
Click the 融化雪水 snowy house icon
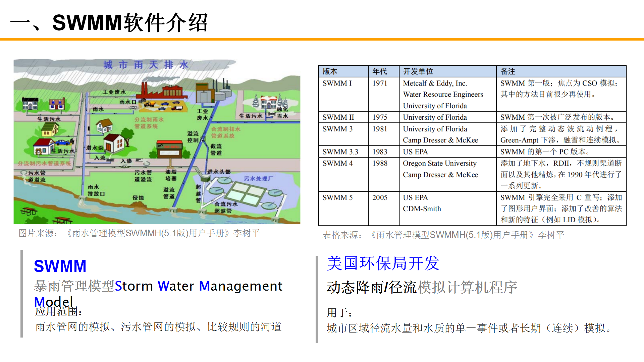click(x=269, y=102)
